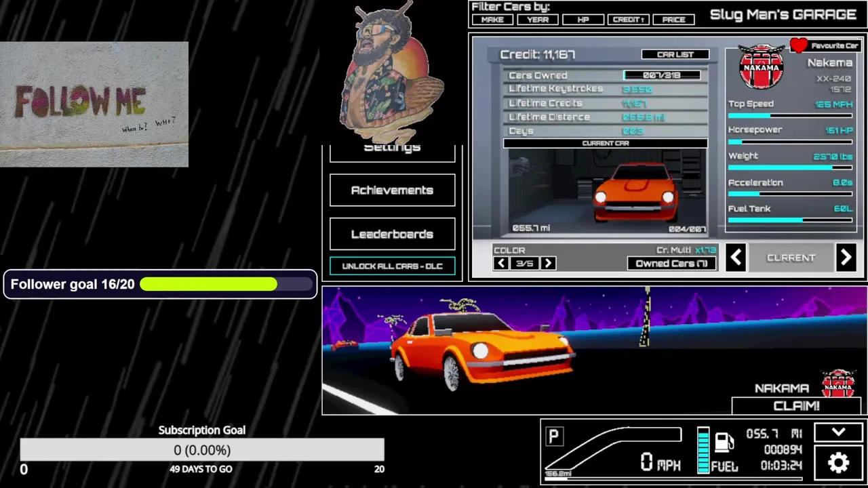Image resolution: width=868 pixels, height=488 pixels.
Task: Click the P park gear indicator
Action: coord(554,436)
